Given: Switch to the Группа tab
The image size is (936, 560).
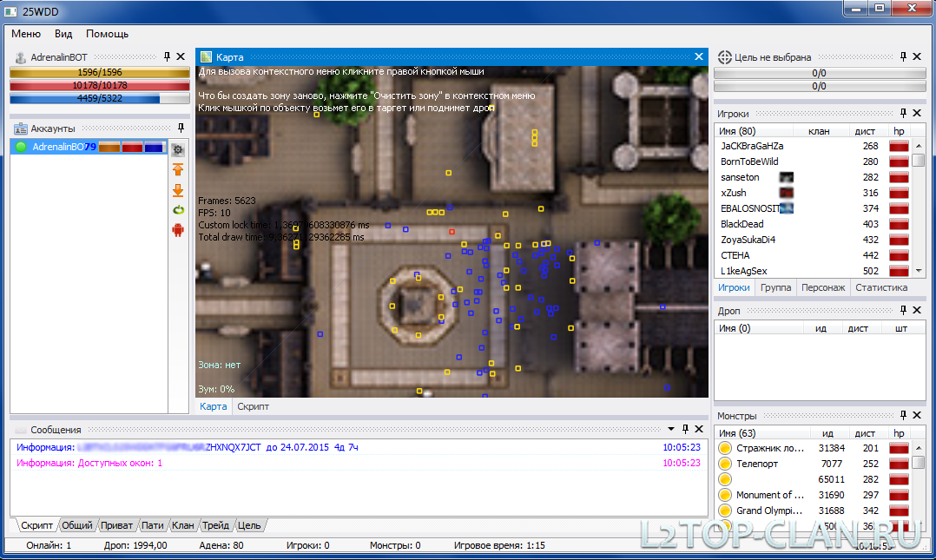Looking at the screenshot, I should point(775,287).
